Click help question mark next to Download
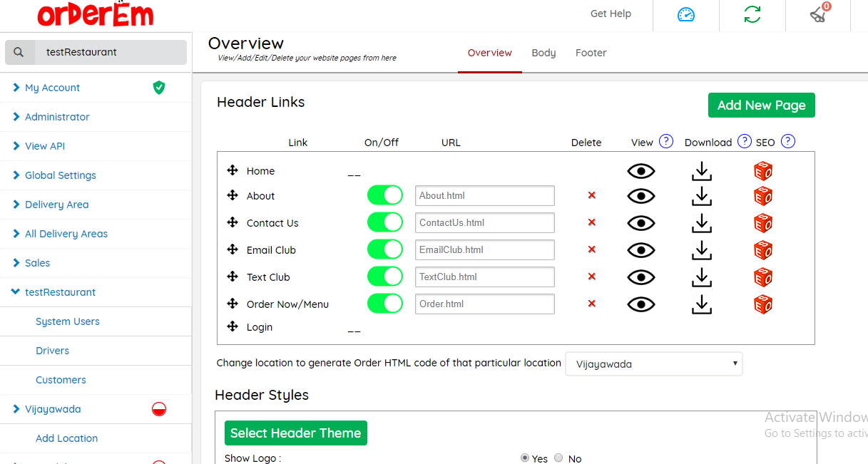The height and width of the screenshot is (464, 868). 744,141
